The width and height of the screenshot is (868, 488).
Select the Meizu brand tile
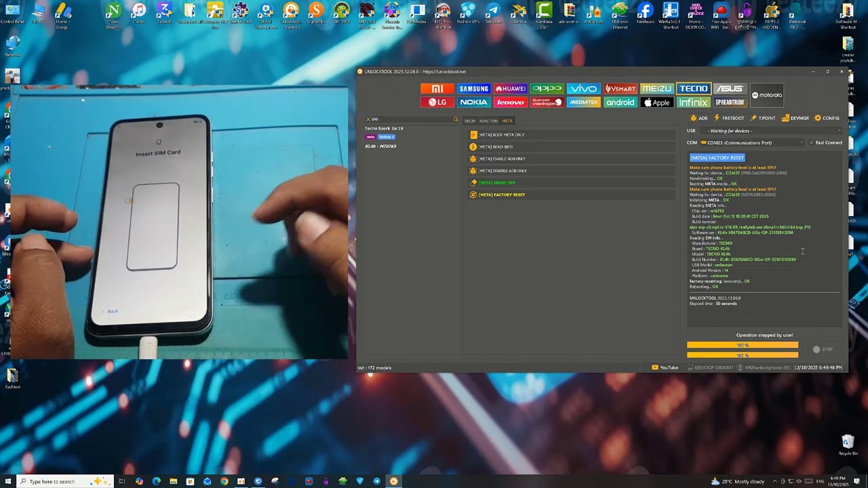click(656, 89)
